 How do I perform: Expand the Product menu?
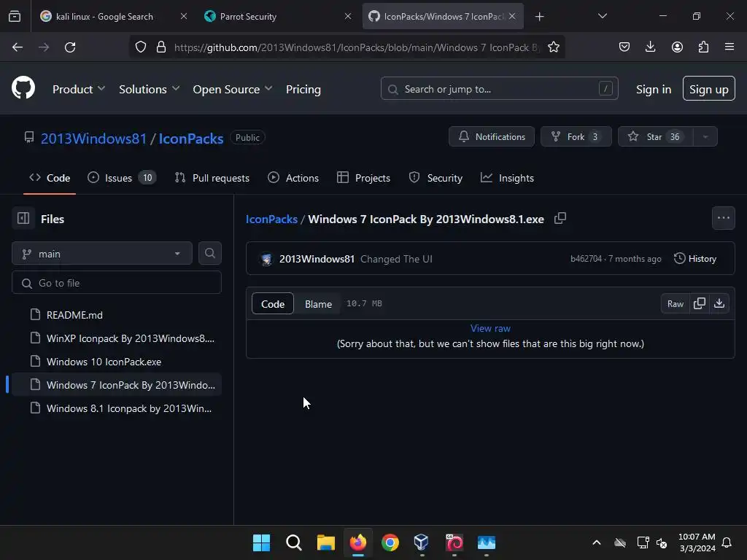[79, 89]
